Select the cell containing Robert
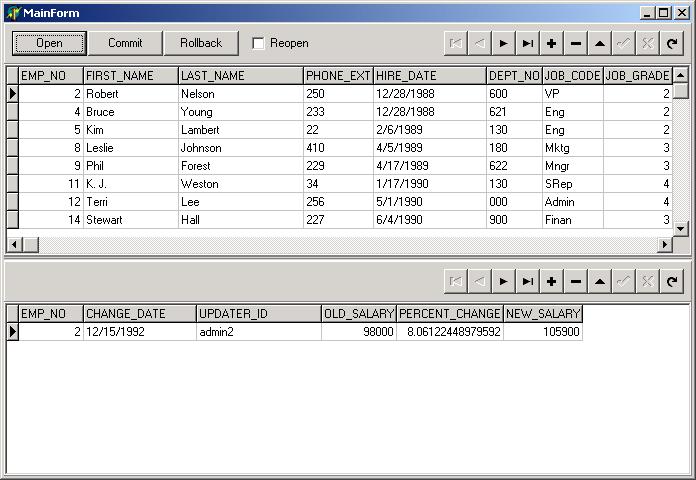696x480 pixels. (x=130, y=94)
